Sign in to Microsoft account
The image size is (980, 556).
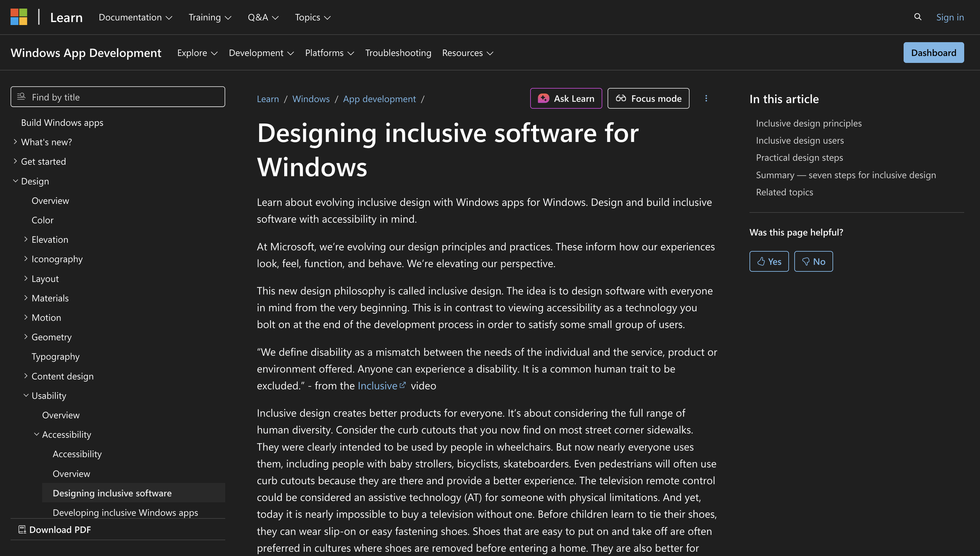point(950,17)
